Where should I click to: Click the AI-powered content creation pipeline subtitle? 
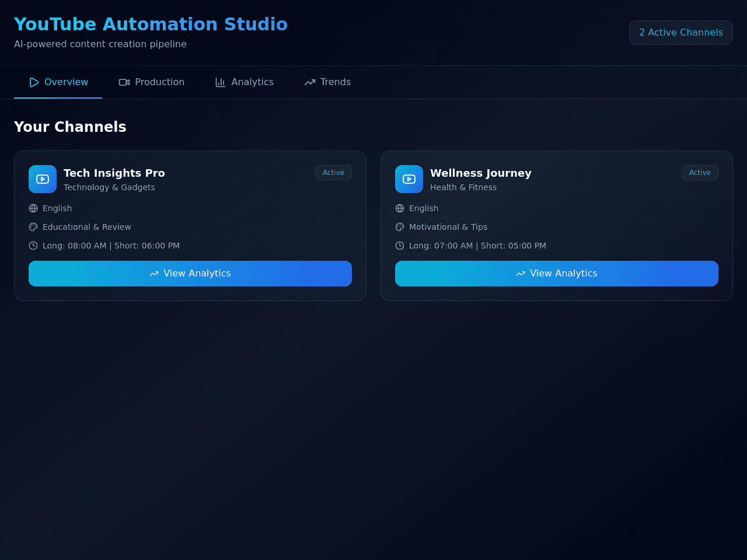(x=100, y=44)
